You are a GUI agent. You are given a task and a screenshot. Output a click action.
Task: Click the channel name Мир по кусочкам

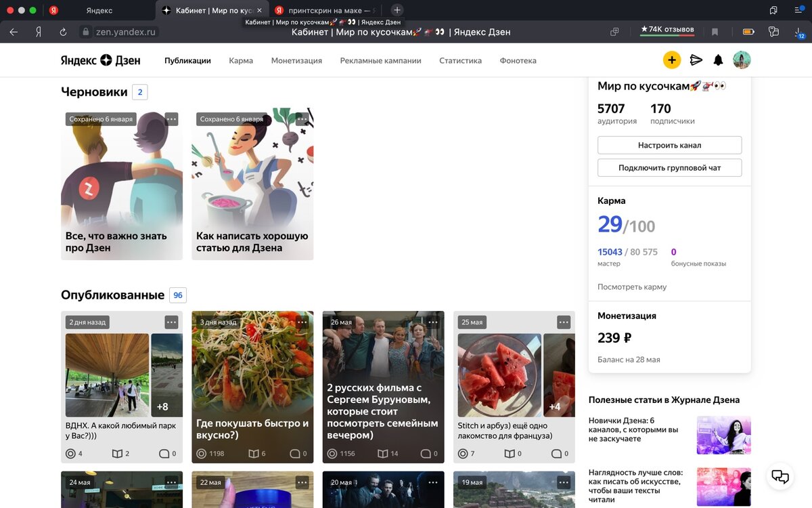coord(662,86)
